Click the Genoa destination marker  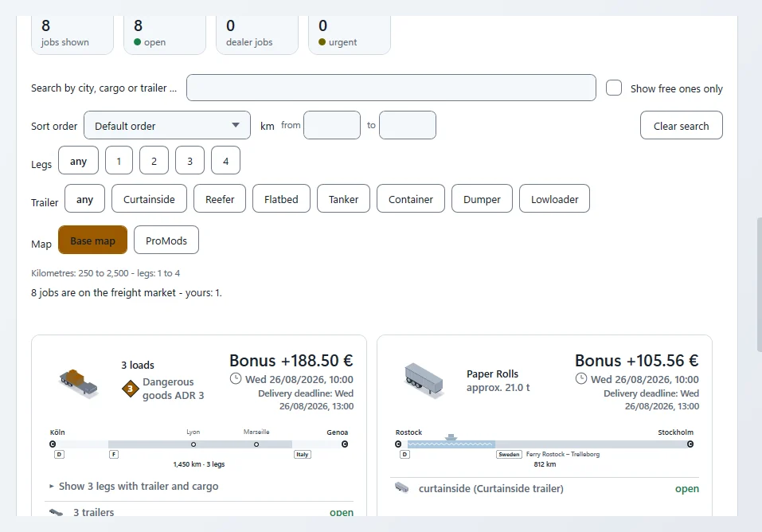click(x=345, y=444)
